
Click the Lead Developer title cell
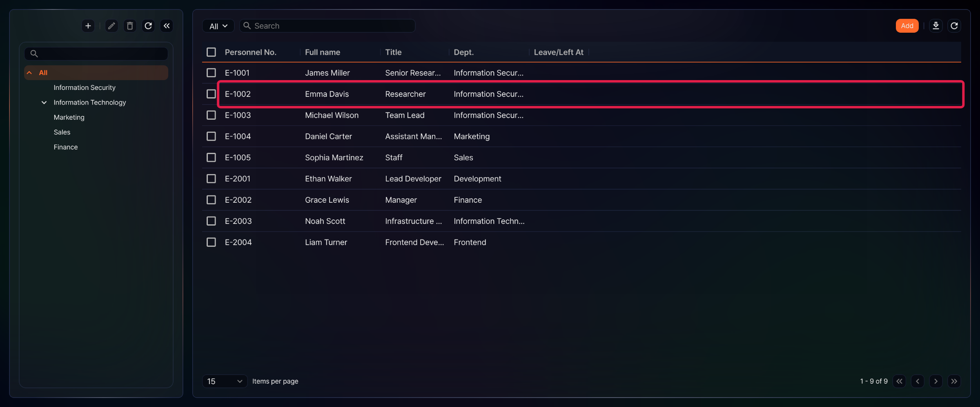413,179
